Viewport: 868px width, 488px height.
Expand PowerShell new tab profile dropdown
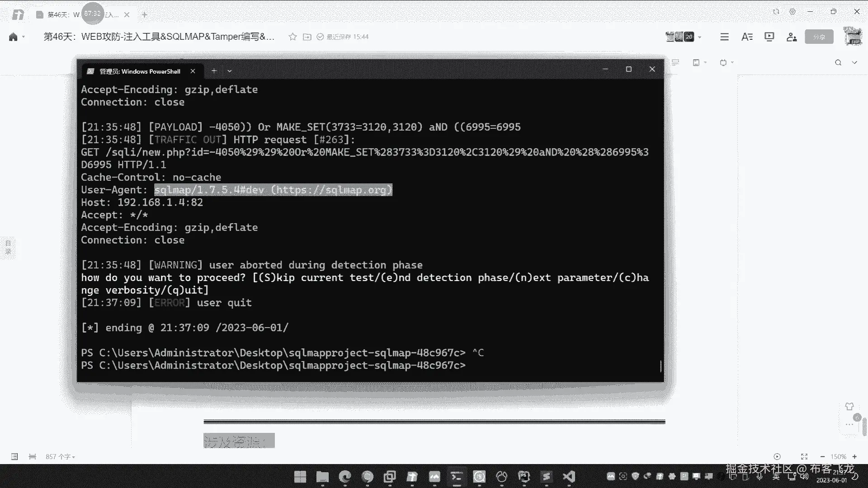coord(230,71)
